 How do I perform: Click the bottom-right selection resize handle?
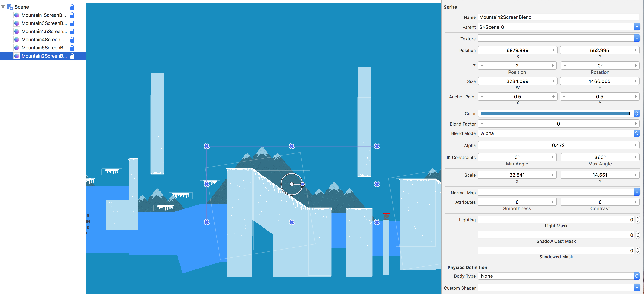click(x=377, y=222)
